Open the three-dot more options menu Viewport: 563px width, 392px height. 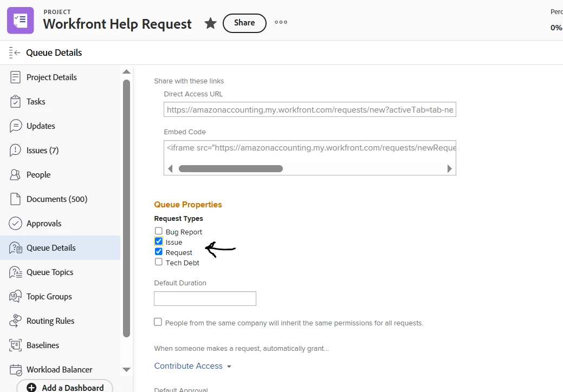281,22
